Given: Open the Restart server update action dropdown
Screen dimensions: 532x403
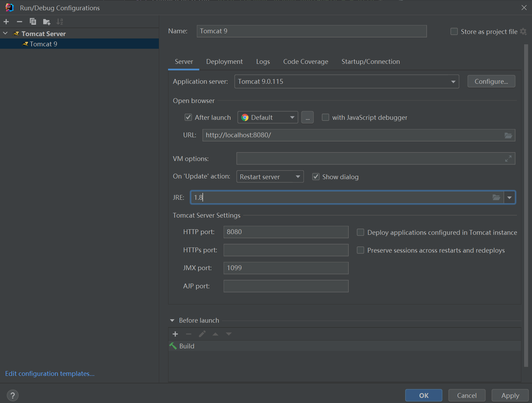Looking at the screenshot, I should point(270,177).
